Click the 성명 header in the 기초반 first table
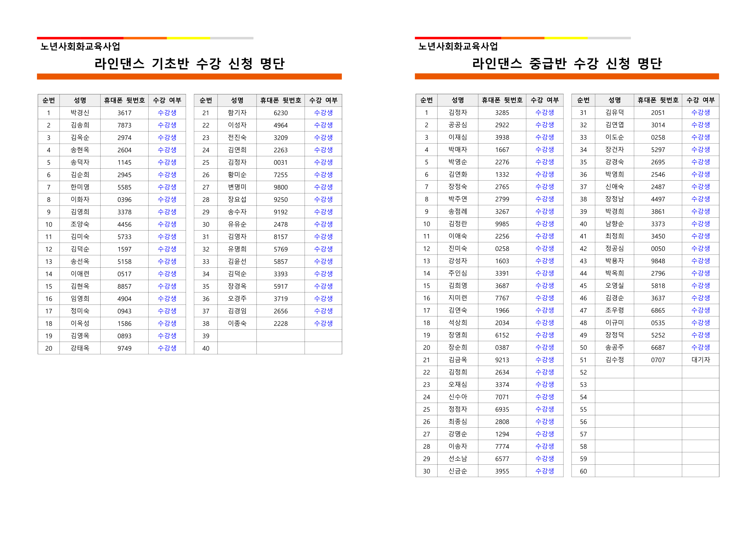 (x=80, y=100)
